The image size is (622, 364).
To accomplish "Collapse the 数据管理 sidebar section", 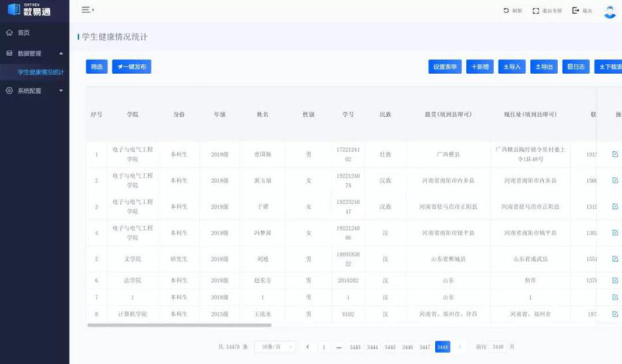I will click(x=61, y=53).
